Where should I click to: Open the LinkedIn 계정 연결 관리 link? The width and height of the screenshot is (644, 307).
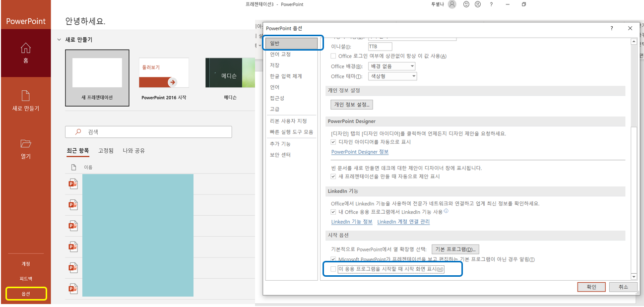pos(403,222)
